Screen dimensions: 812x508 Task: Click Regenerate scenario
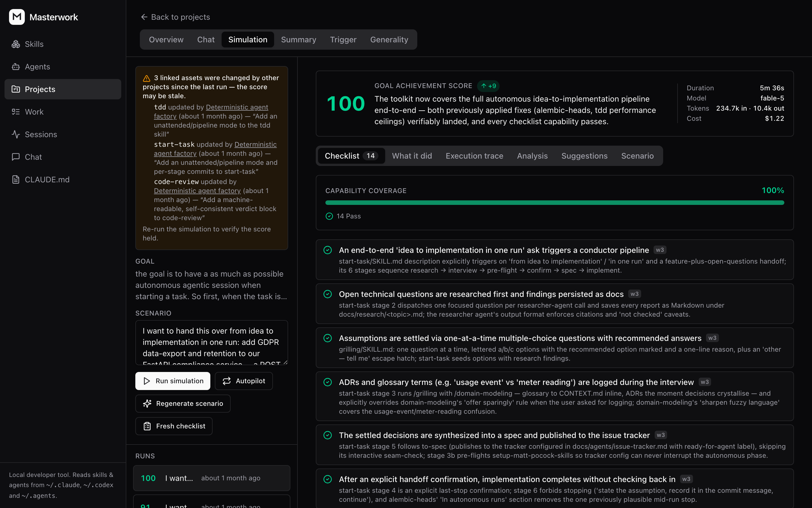pos(182,404)
